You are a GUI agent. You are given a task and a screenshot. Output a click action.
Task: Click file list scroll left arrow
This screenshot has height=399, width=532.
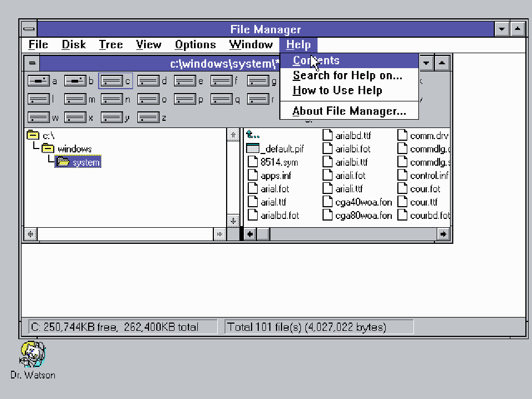(250, 234)
